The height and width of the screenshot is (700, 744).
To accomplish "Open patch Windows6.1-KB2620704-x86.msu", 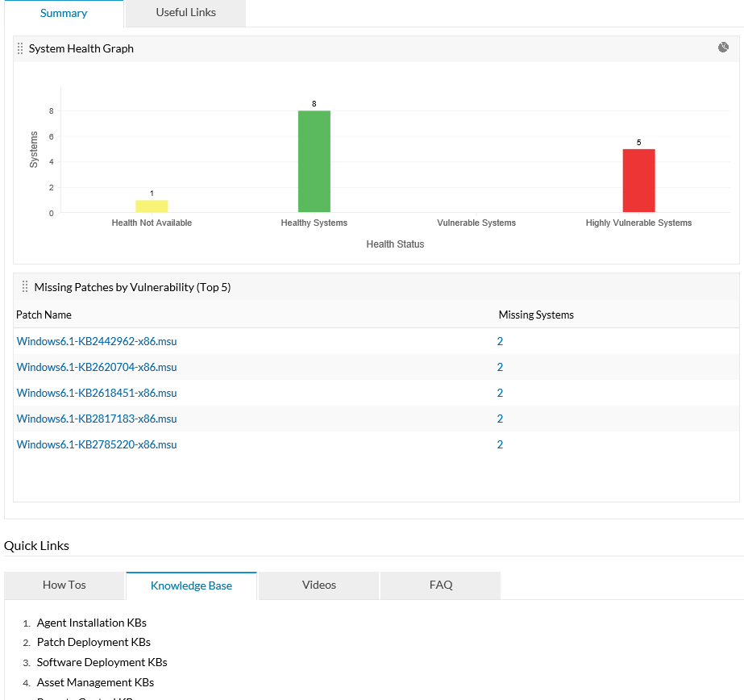I will pyautogui.click(x=97, y=367).
